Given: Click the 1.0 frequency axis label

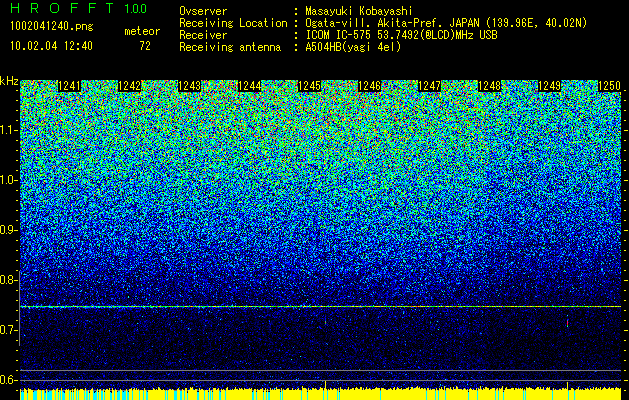Looking at the screenshot, I should 8,180.
